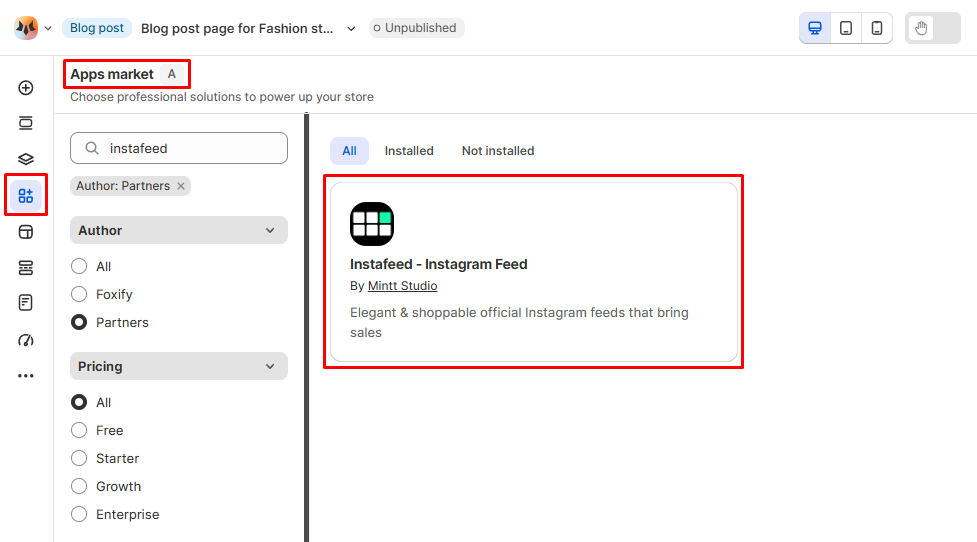
Task: Select the Free pricing radio button
Action: (79, 430)
